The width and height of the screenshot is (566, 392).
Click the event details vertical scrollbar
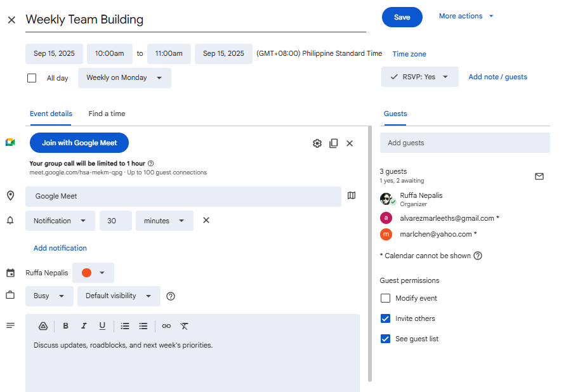coord(370,254)
